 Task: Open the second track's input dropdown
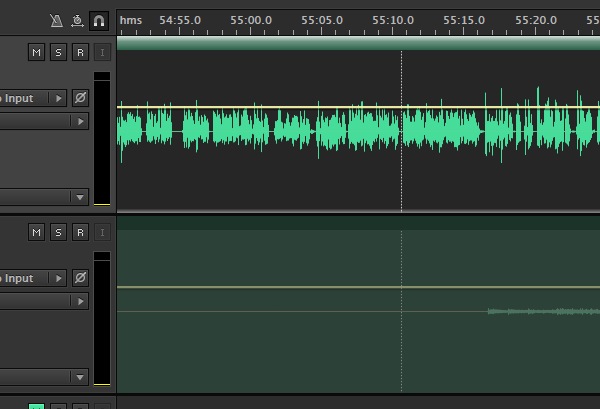[x=58, y=278]
